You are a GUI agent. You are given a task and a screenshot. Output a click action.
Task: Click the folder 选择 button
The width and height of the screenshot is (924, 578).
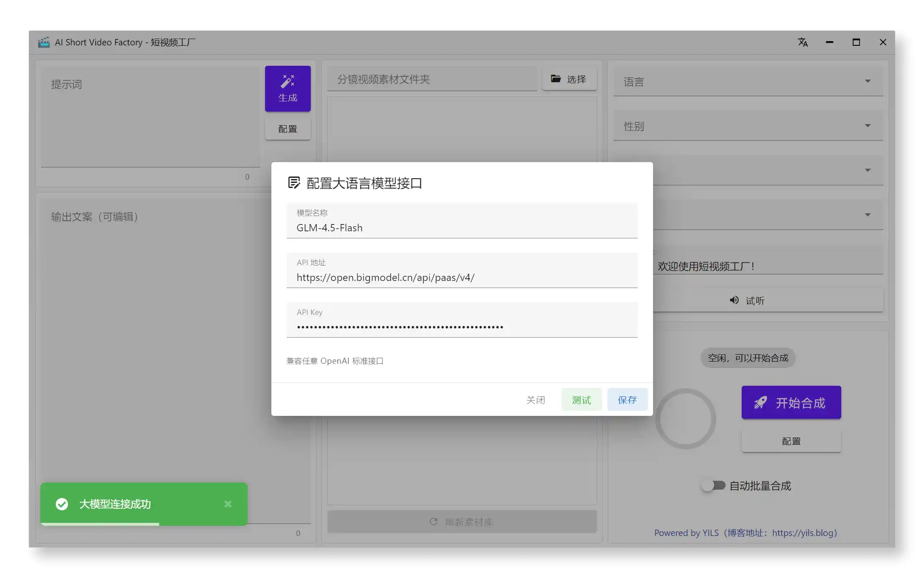click(569, 79)
